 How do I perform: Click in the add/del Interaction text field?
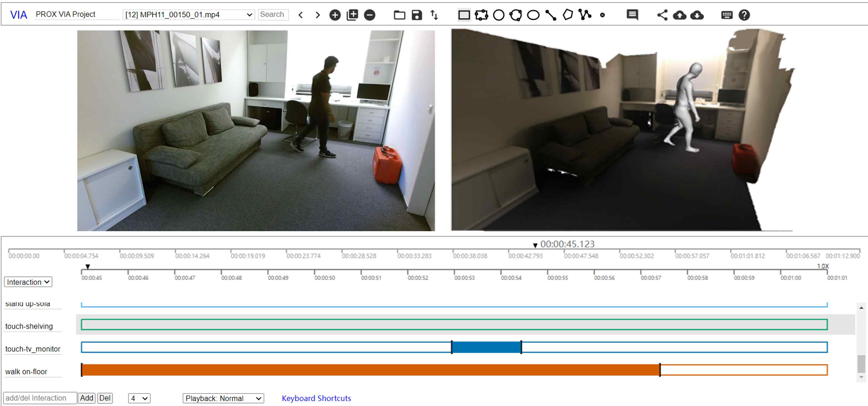(x=40, y=398)
